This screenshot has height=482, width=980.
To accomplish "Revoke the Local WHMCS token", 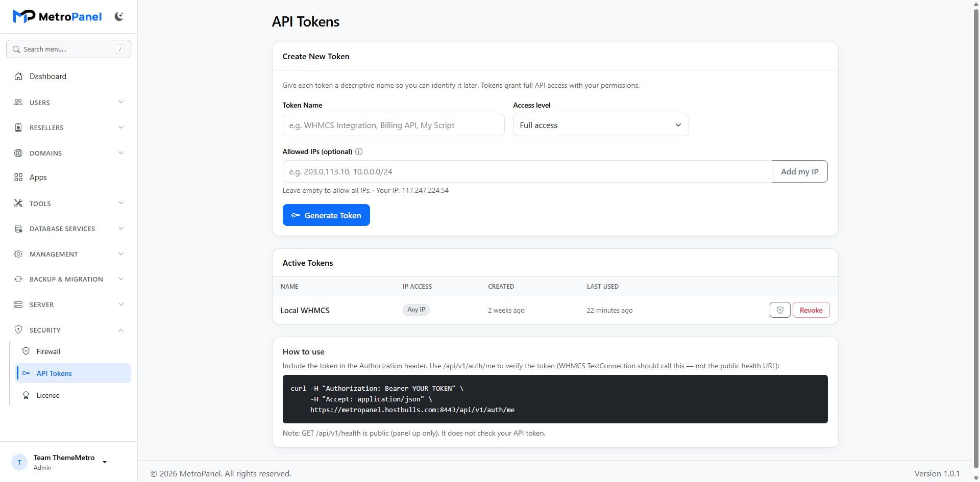I will [x=811, y=310].
